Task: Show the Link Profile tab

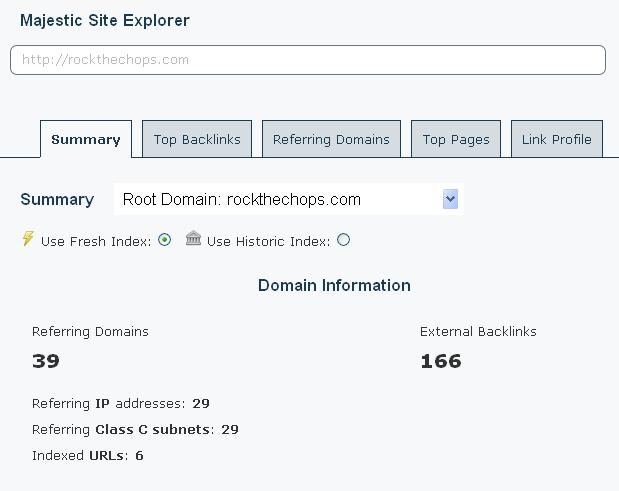Action: (x=556, y=140)
